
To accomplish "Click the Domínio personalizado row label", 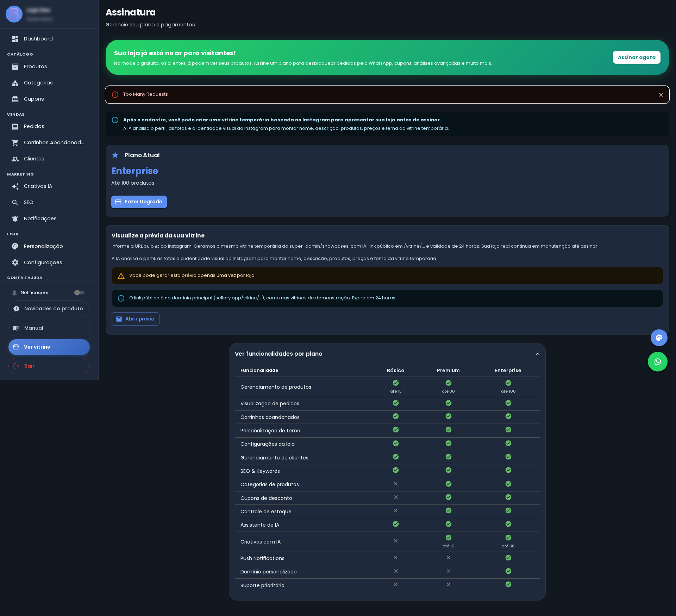I will [x=268, y=572].
